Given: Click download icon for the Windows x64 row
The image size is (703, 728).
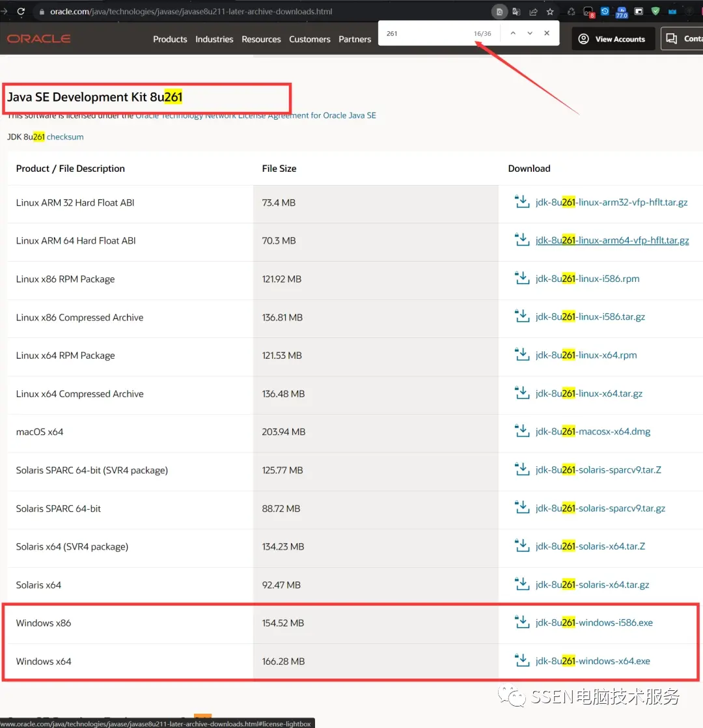Looking at the screenshot, I should [522, 660].
